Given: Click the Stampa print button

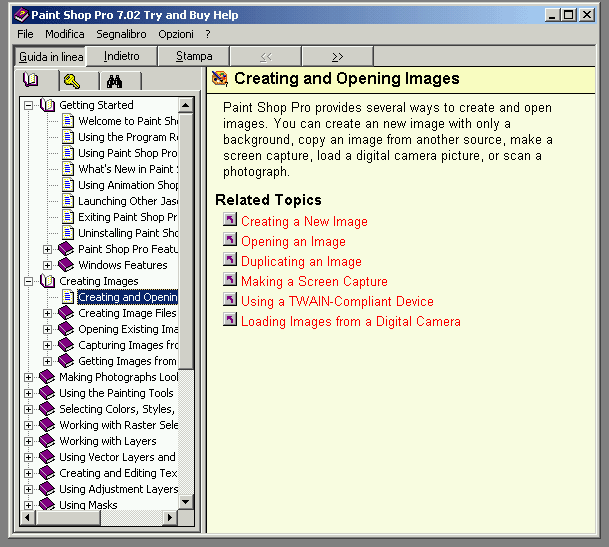Looking at the screenshot, I should pos(194,56).
